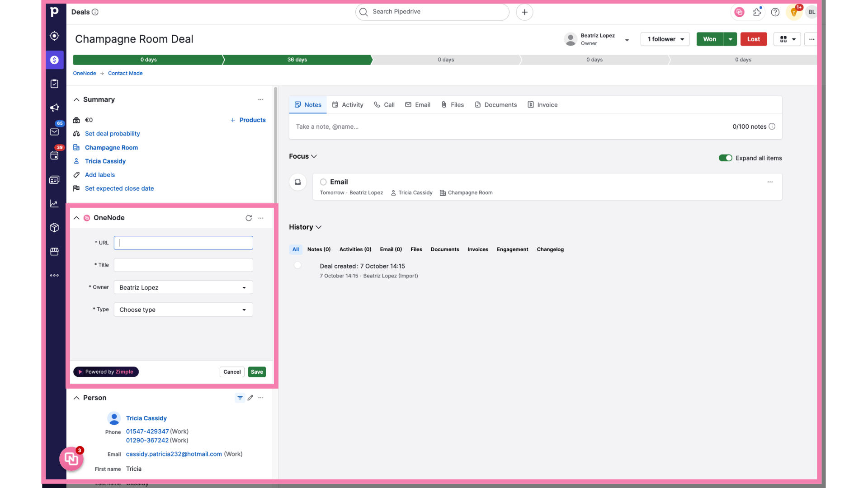Switch to the Files tab
868x488 pixels.
[453, 105]
